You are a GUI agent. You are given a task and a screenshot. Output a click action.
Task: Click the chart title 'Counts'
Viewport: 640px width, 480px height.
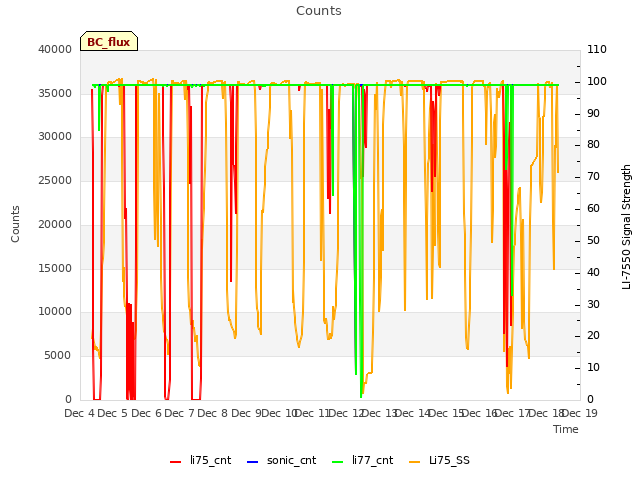319,11
